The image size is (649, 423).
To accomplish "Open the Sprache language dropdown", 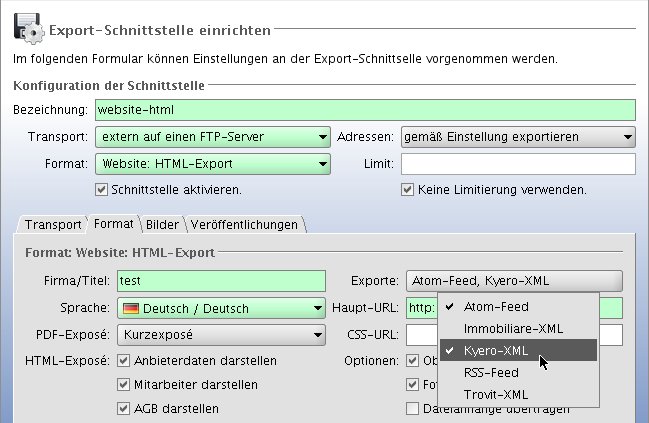I will (x=222, y=308).
